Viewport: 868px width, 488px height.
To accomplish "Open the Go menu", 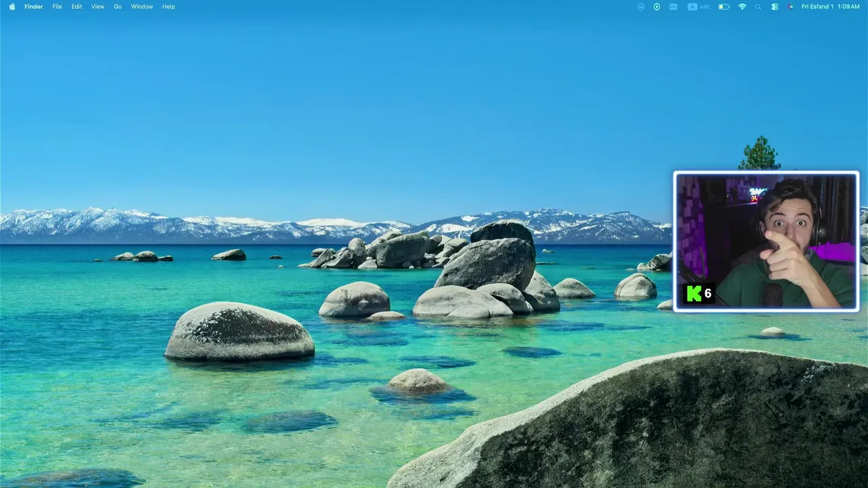I will 118,6.
